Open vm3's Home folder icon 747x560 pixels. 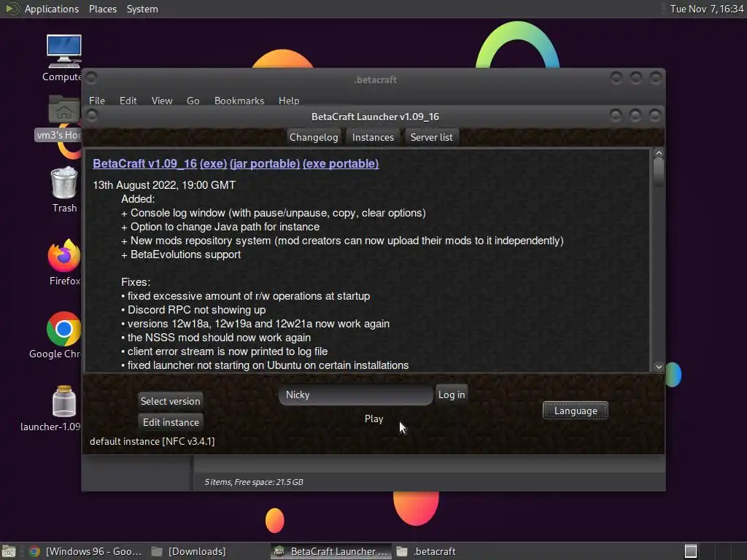point(63,109)
